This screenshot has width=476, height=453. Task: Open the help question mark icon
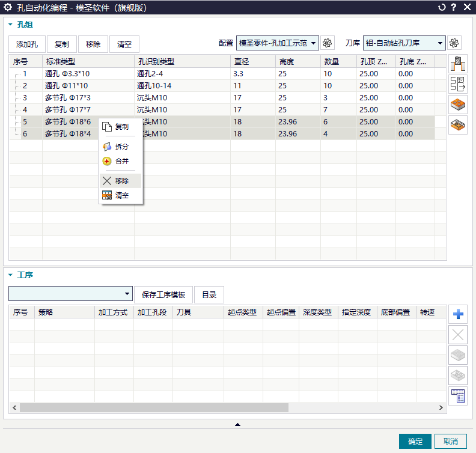[454, 7]
